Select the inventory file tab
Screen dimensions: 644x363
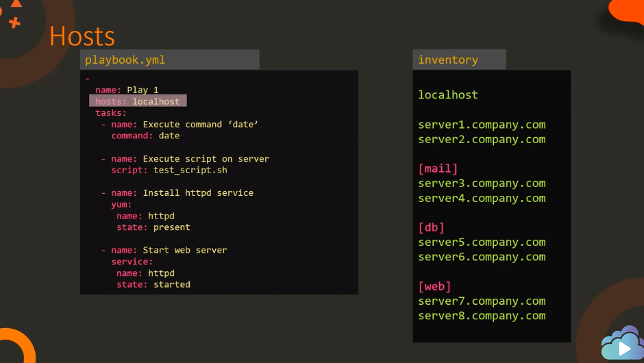click(459, 60)
